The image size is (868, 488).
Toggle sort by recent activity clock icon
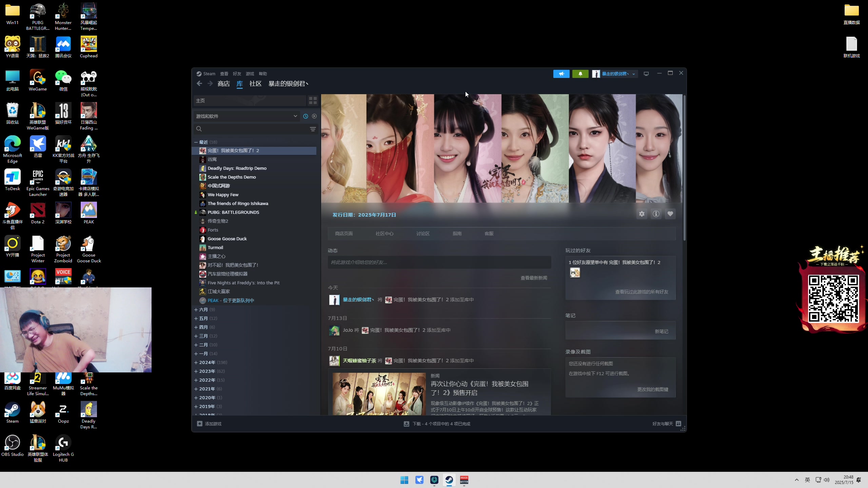pos(305,116)
